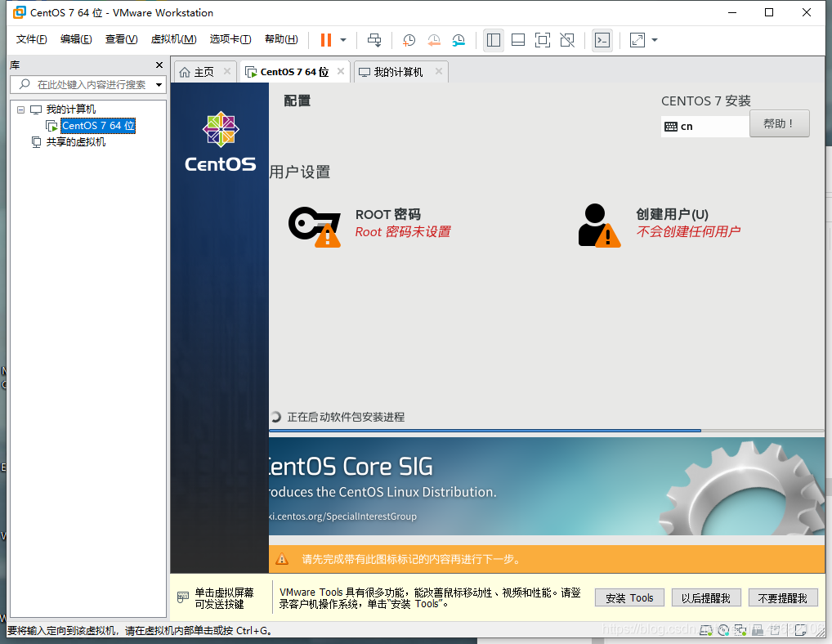Click the network adapter status bar icon

(740, 630)
